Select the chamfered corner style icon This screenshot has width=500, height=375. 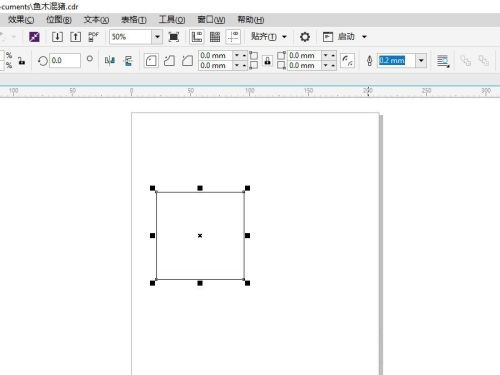pos(187,61)
